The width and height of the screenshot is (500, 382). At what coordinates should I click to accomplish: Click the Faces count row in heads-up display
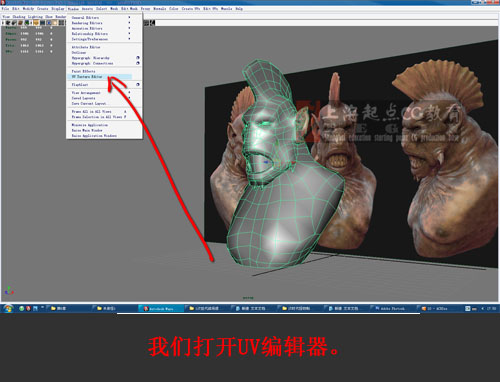pos(29,39)
